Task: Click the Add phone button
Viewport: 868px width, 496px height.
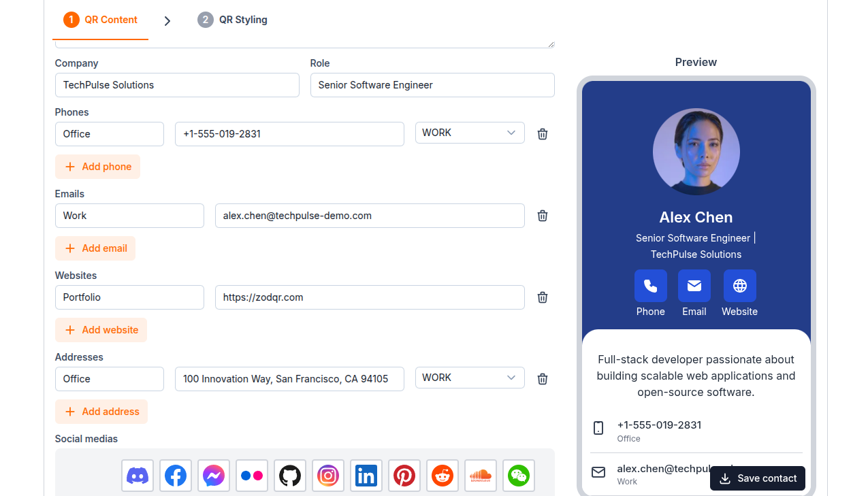Action: pos(97,167)
